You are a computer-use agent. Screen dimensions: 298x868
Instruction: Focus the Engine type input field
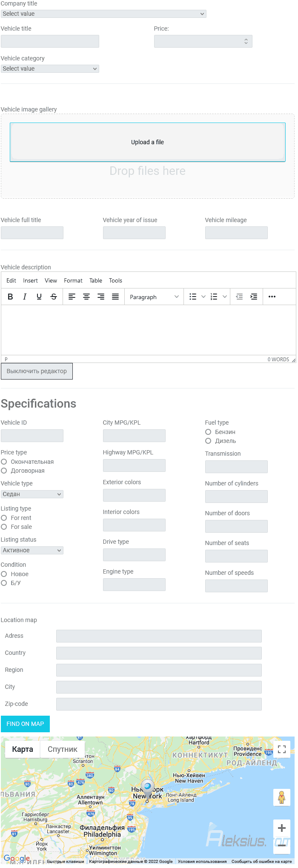click(x=134, y=585)
